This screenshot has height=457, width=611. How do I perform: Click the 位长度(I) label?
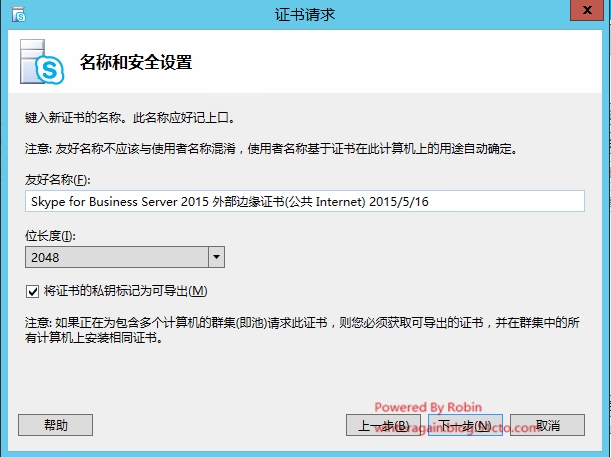point(50,236)
